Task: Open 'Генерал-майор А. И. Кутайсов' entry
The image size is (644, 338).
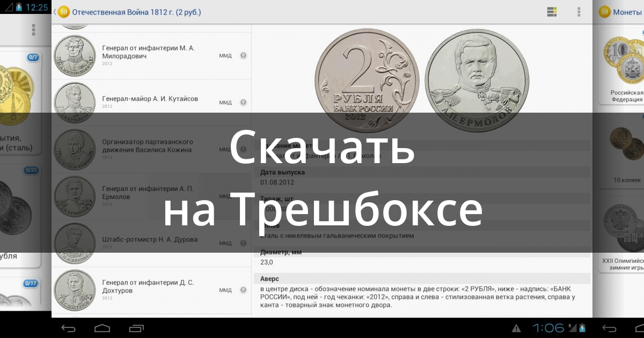Action: (151, 102)
